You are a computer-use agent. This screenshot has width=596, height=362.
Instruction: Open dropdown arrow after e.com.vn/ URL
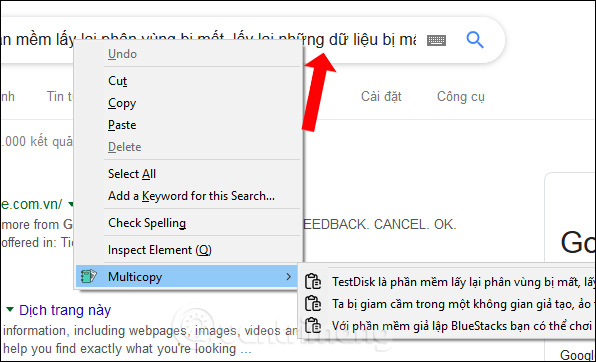click(70, 205)
